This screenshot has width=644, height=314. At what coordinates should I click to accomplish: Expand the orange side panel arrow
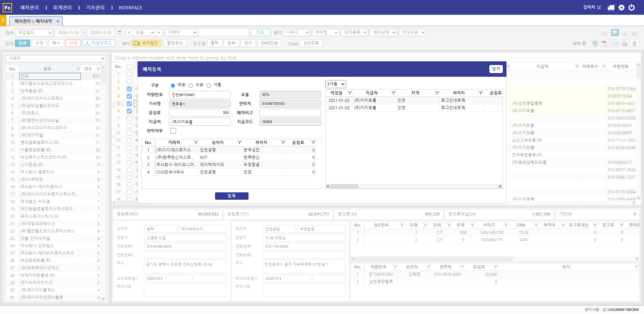pyautogui.click(x=3, y=20)
